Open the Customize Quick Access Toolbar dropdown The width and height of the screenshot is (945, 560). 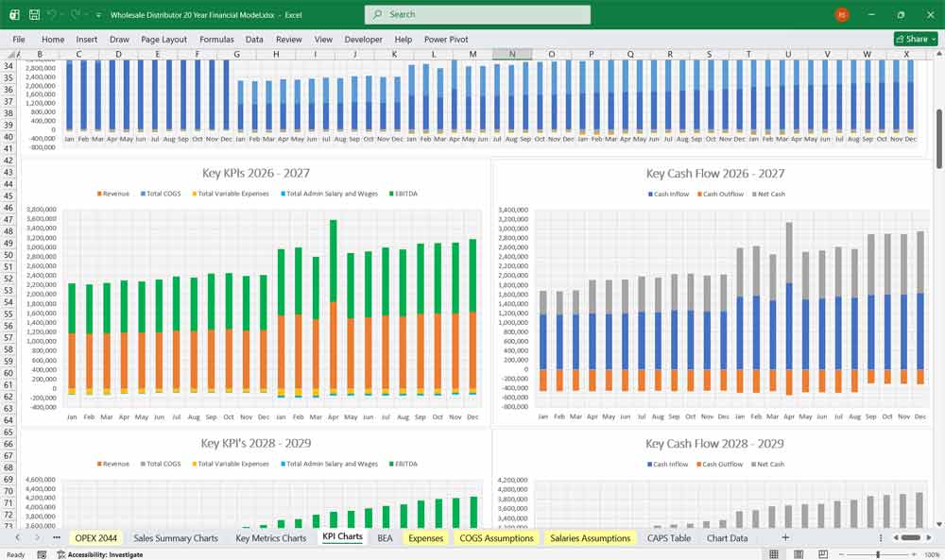tap(97, 13)
